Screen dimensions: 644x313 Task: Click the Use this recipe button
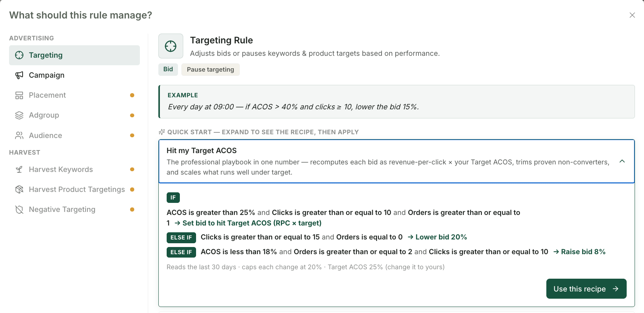586,289
